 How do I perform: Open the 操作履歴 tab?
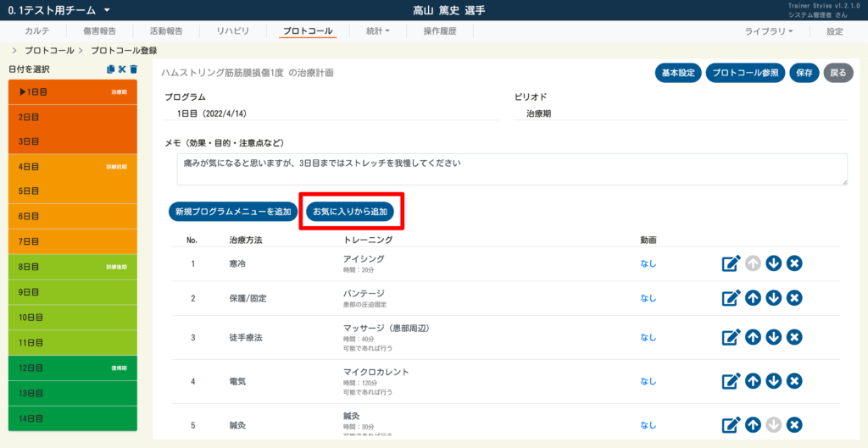[440, 31]
